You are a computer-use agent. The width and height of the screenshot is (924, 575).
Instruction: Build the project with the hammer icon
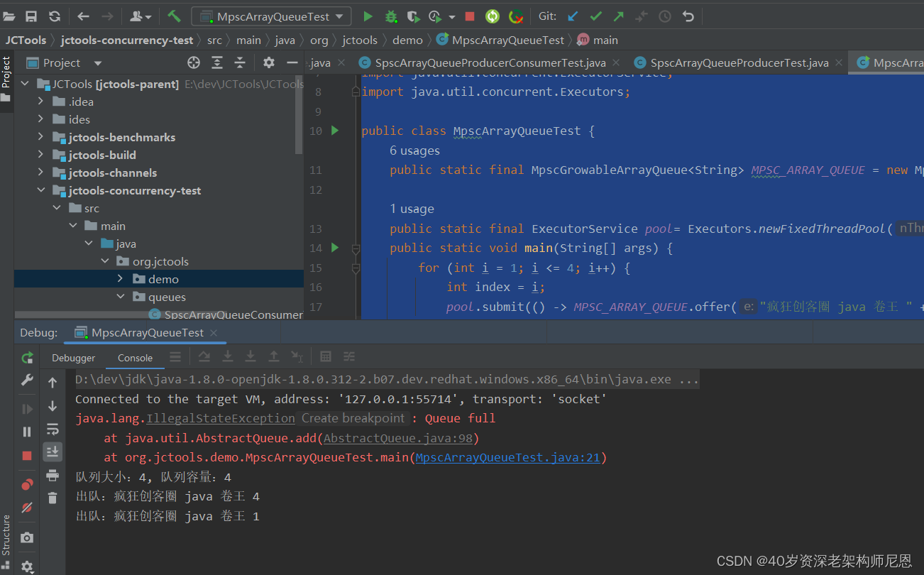pyautogui.click(x=175, y=16)
